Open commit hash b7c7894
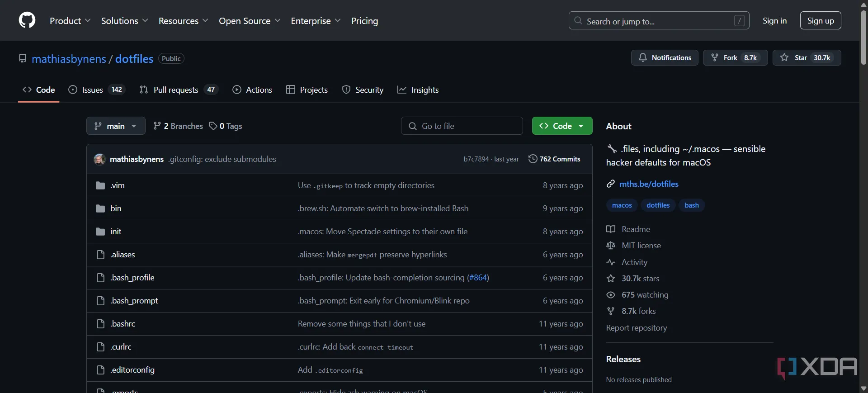This screenshot has height=393, width=868. (x=476, y=159)
